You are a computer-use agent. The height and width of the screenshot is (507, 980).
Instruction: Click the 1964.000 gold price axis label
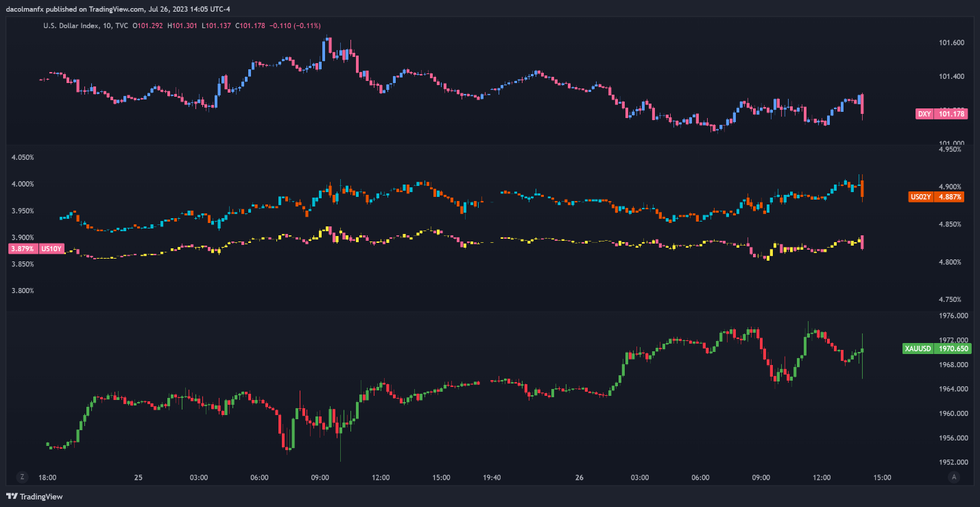(x=953, y=389)
